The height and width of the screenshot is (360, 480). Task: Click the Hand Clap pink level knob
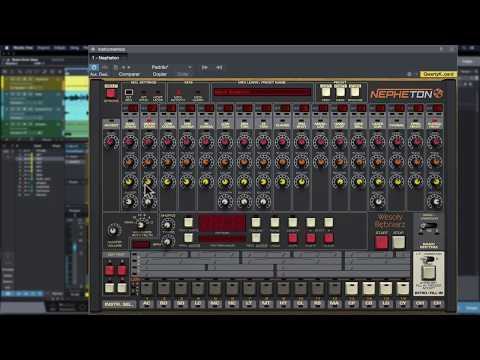(x=340, y=142)
